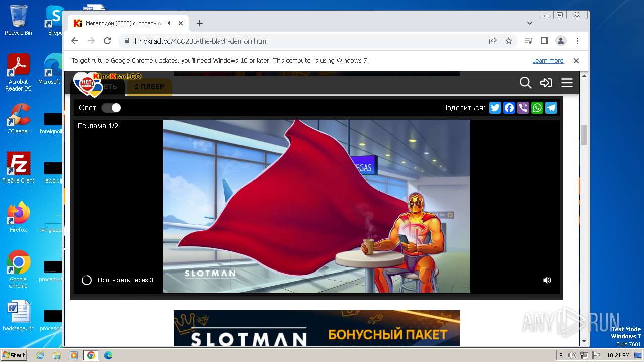Viewport: 644px width, 362px height.
Task: Open the hamburger menu on KinoKrad header
Action: (567, 83)
